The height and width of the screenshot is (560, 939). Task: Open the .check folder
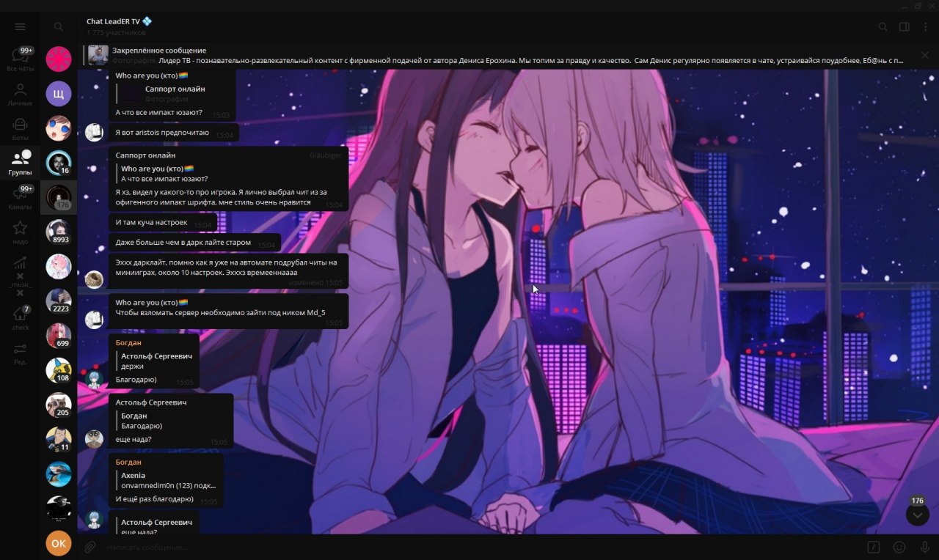[x=20, y=318]
